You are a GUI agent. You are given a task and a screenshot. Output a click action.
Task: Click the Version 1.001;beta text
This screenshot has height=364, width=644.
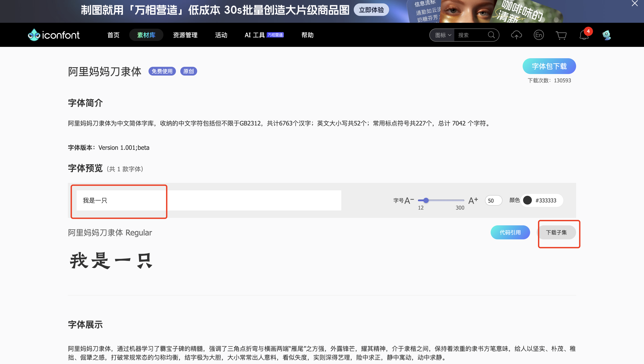point(124,148)
